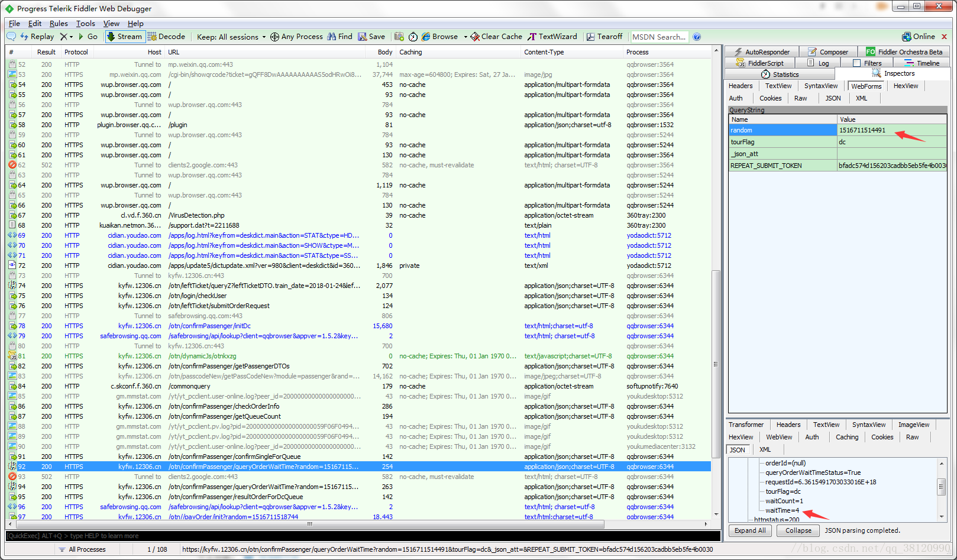Open the Rules menu
This screenshot has height=560, width=957.
(59, 24)
